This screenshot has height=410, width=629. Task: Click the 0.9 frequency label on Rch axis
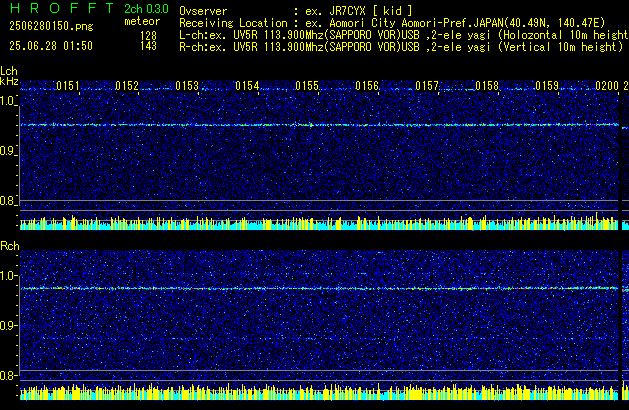[8, 325]
